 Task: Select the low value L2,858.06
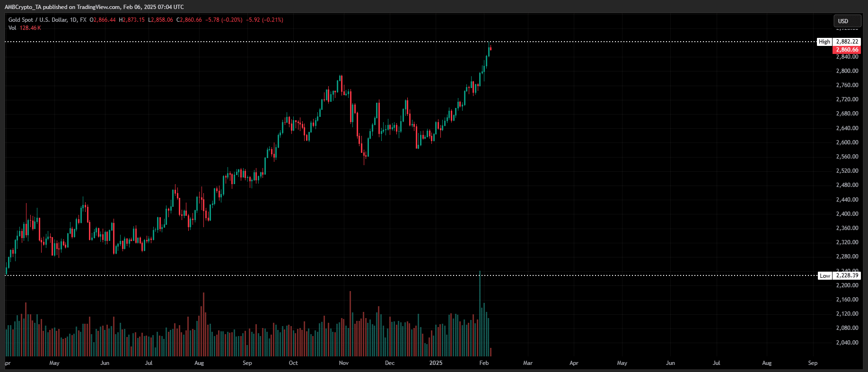(160, 20)
